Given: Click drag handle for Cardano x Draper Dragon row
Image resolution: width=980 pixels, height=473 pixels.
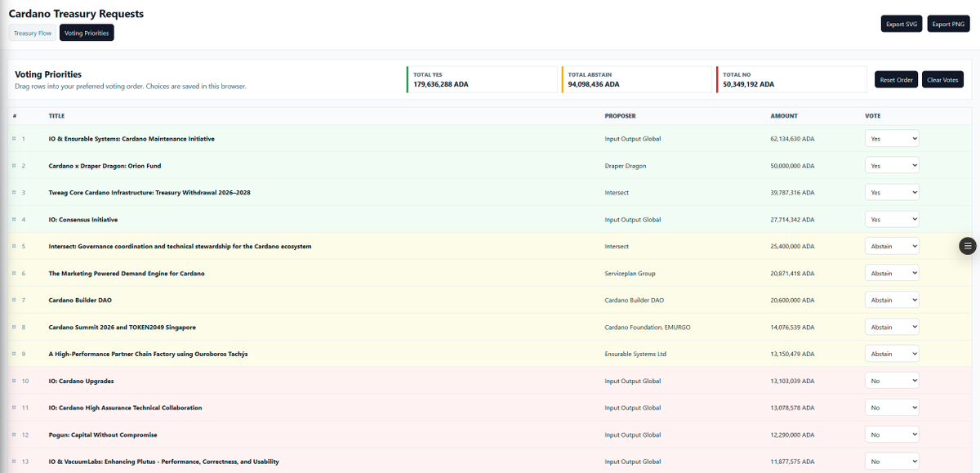Looking at the screenshot, I should pyautogui.click(x=14, y=166).
